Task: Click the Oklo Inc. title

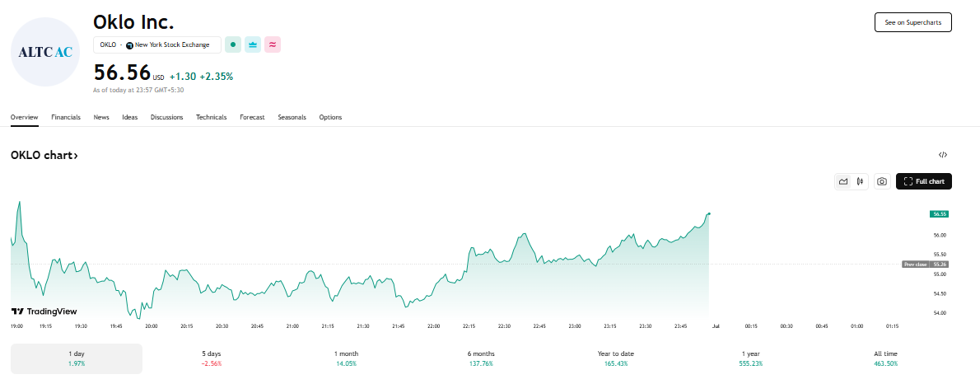Action: coord(133,22)
